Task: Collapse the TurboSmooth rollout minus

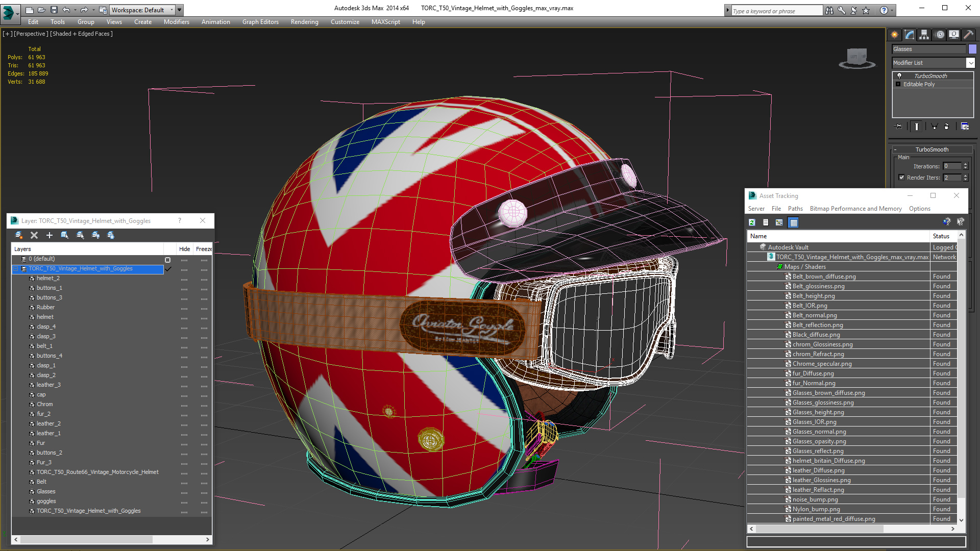Action: tap(895, 149)
